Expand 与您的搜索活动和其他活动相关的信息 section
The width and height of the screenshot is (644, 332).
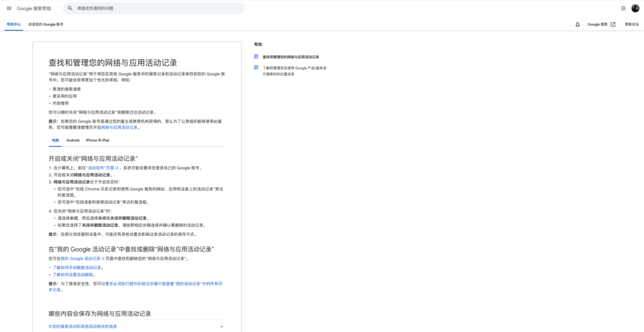136,327
